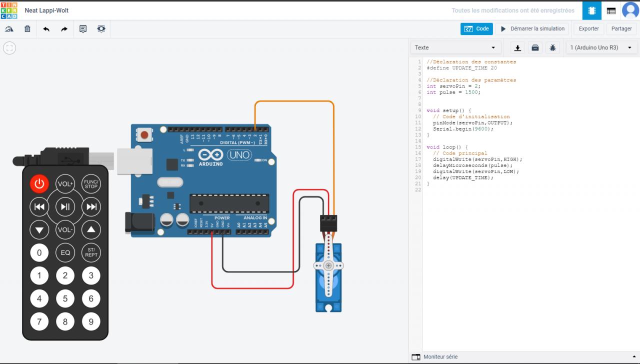Click code line 'digitalWrite(servoPin,HIGH);'
Image resolution: width=640 pixels, height=364 pixels.
pos(477,159)
